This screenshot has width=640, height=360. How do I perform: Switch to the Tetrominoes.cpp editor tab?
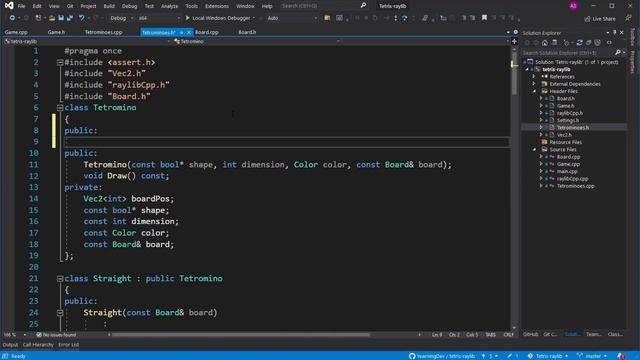click(103, 32)
